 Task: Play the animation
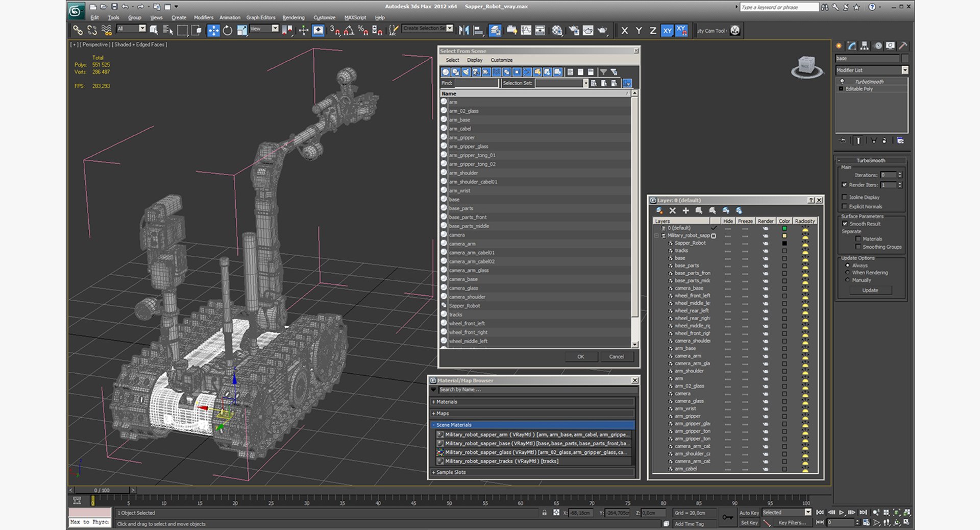point(842,512)
